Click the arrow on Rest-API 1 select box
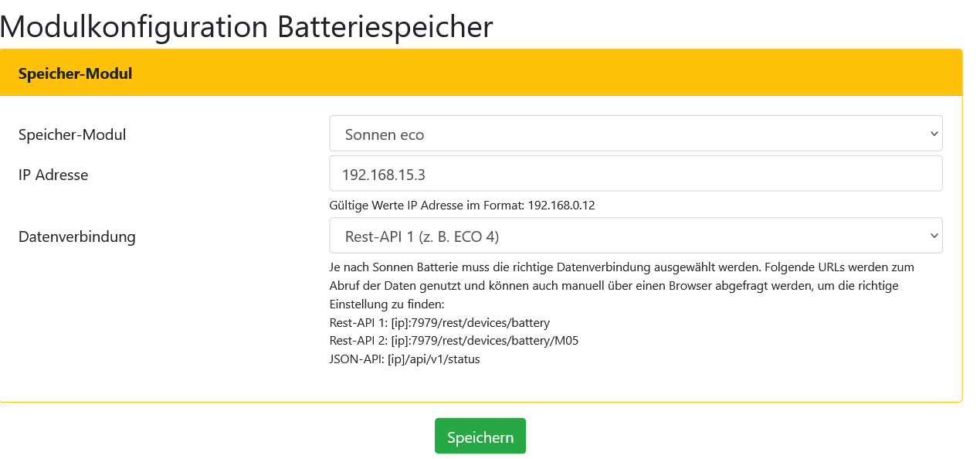Screen dimensions: 980x459 (934, 236)
